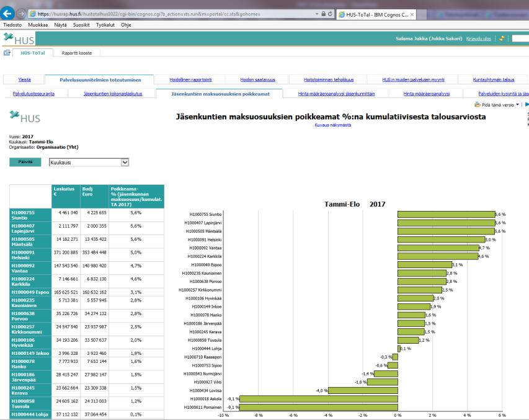Click the Internet Explorer page icon in address bar
The height and width of the screenshot is (420, 529).
[x=33, y=14]
